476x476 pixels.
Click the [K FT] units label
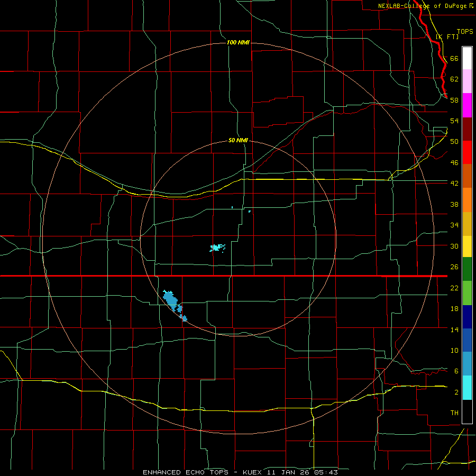coord(447,36)
